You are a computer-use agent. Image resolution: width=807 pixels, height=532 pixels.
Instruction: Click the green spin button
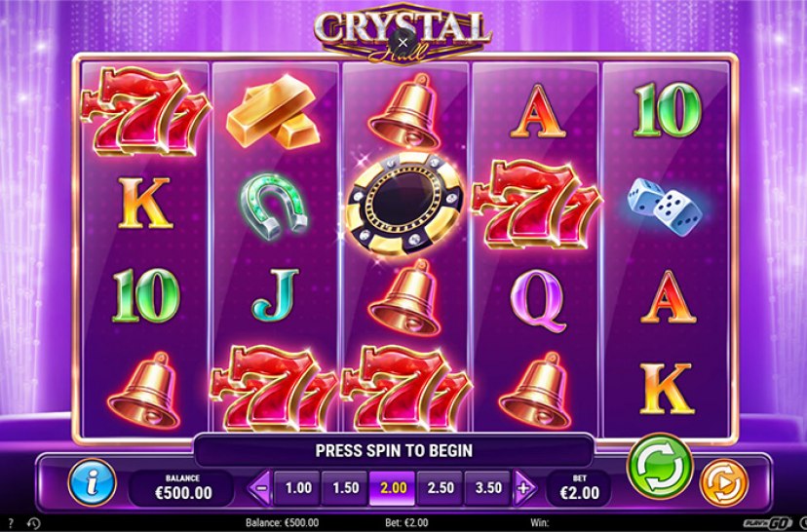coord(659,466)
